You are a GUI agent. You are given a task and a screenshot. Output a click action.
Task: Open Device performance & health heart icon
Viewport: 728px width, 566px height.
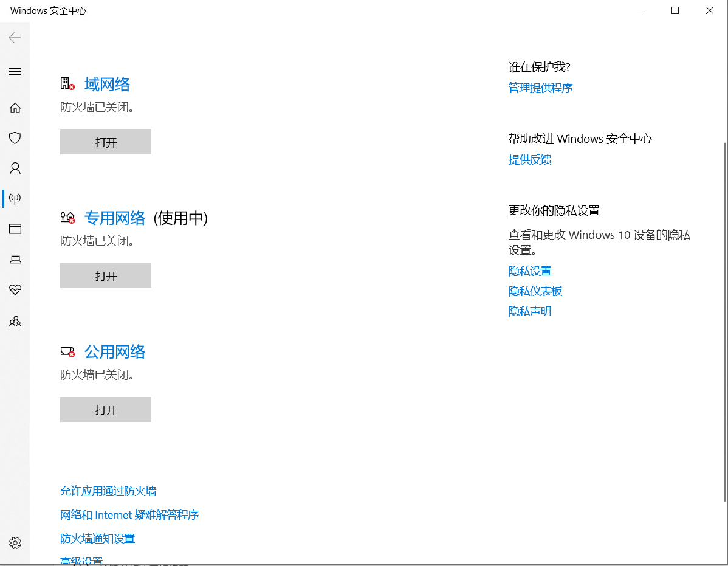pyautogui.click(x=15, y=290)
